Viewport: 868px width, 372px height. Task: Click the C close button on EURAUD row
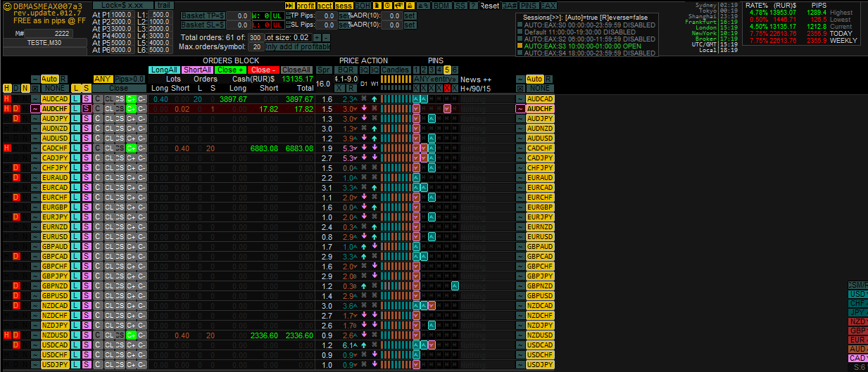(97, 178)
